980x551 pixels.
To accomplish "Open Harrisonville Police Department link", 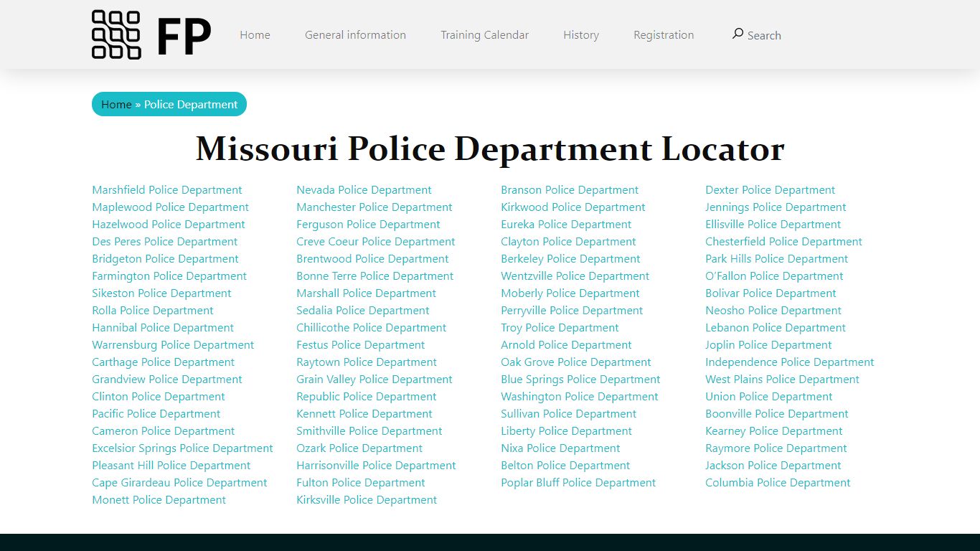I will tap(376, 466).
